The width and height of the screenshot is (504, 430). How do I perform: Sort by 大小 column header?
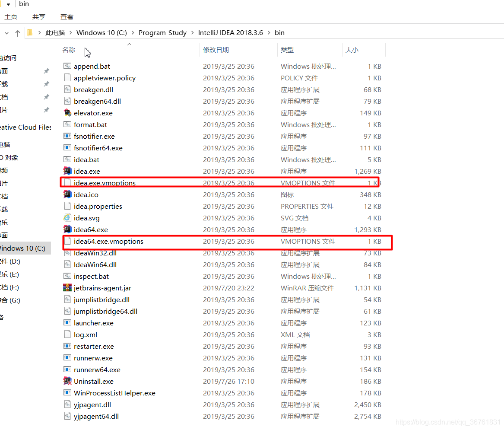click(x=352, y=50)
